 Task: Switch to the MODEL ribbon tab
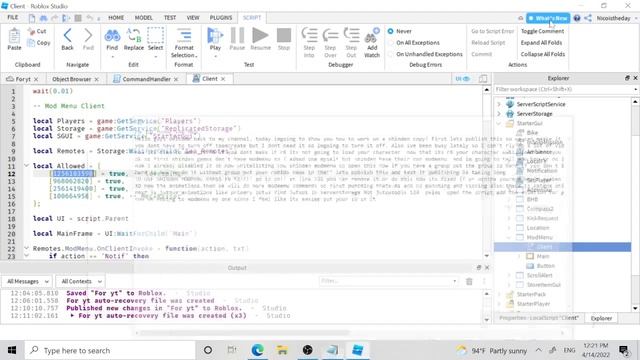[144, 18]
